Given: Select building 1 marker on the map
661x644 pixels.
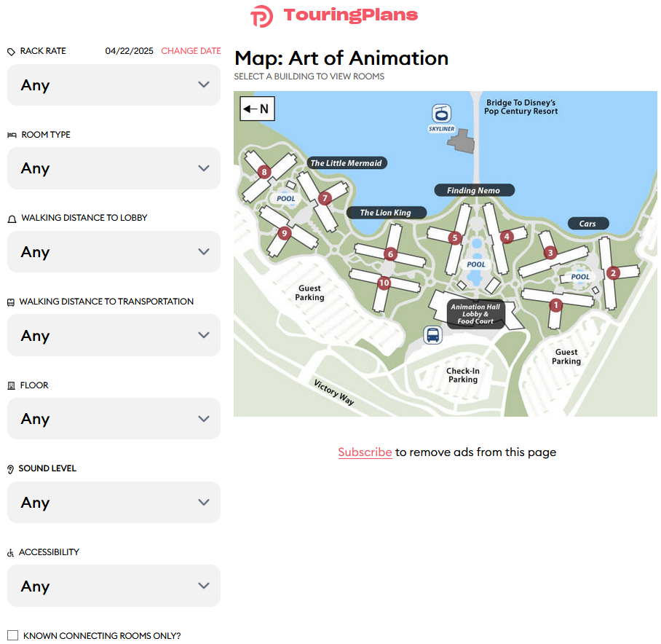Looking at the screenshot, I should 556,305.
